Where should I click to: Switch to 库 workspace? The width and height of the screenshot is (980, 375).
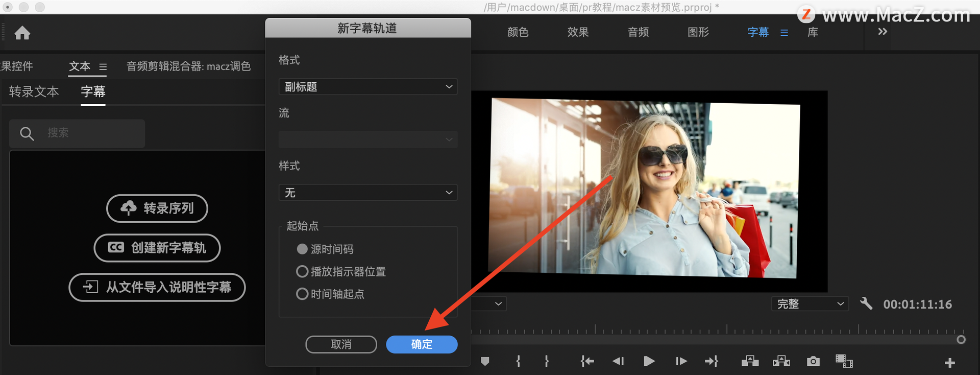(x=813, y=32)
